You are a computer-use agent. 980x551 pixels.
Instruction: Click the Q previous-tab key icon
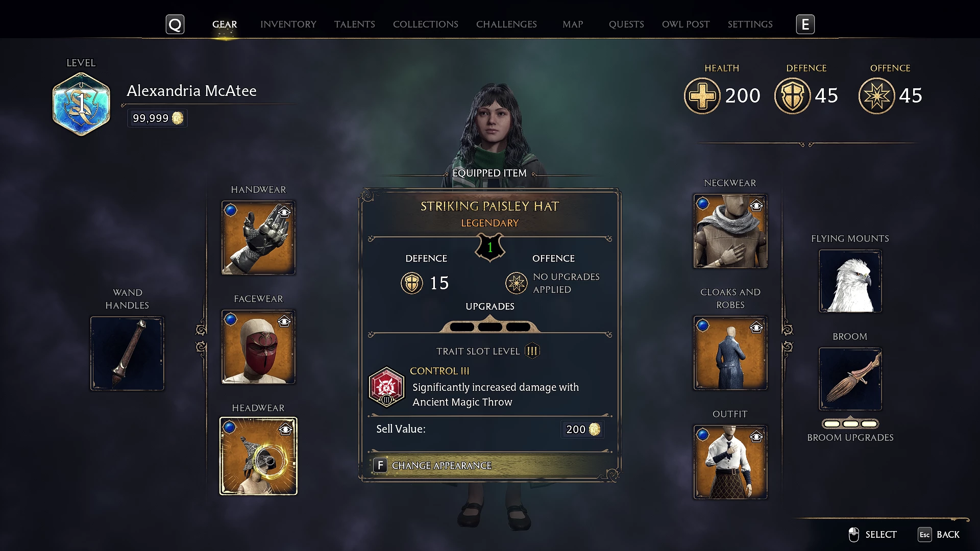(175, 24)
